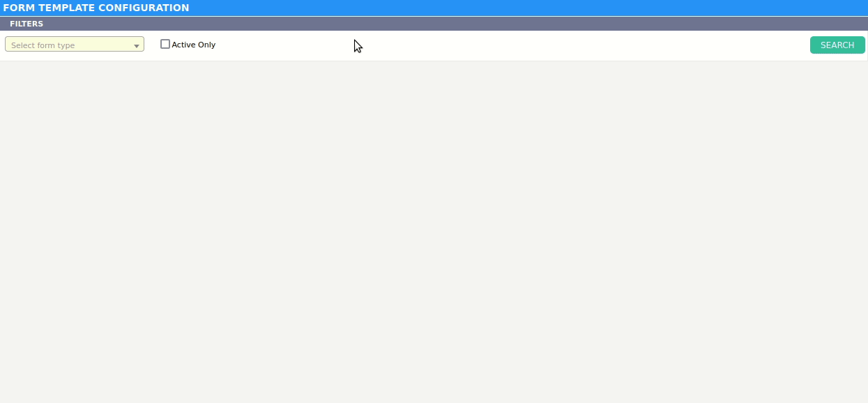Click the Select form type placeholder text
Screen dimensions: 868x403
click(43, 45)
